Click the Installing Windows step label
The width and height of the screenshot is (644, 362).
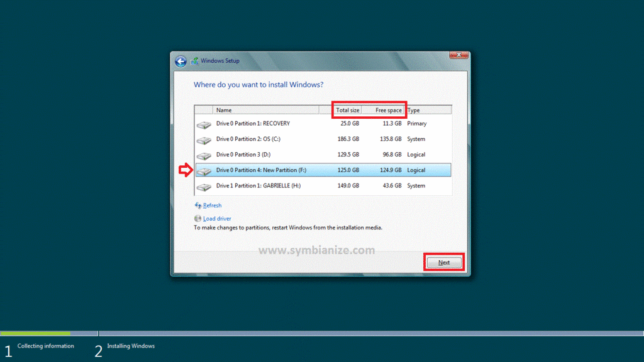[131, 346]
